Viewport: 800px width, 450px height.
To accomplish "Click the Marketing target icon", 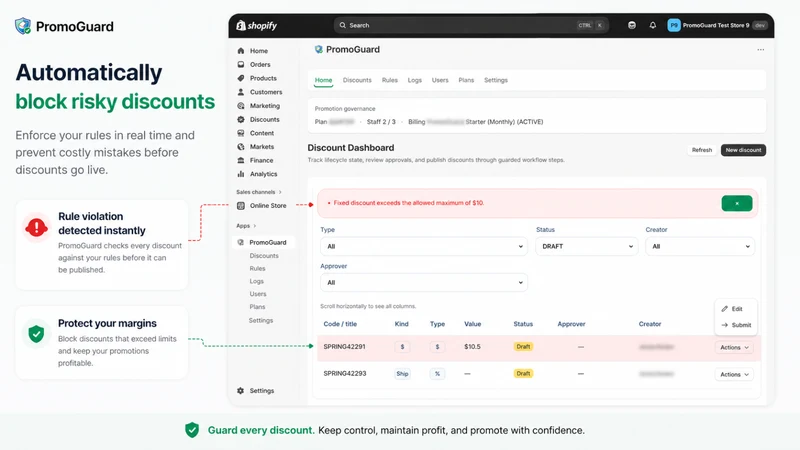I will [x=241, y=106].
